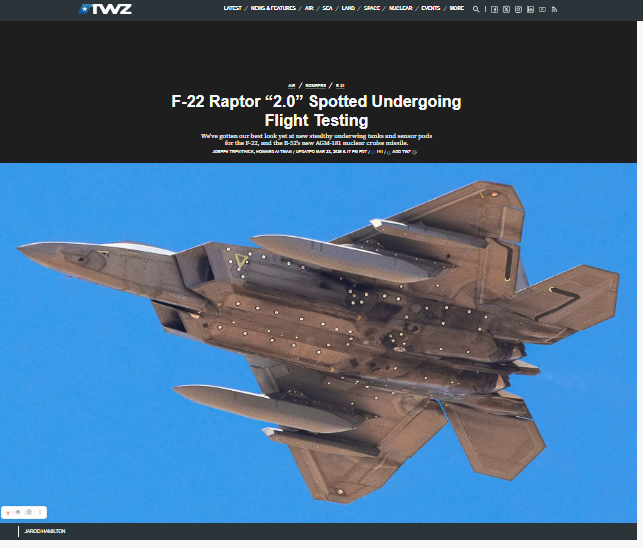The image size is (643, 548).
Task: Follow the last breadcrumb link after Bombers
Action: pyautogui.click(x=340, y=85)
